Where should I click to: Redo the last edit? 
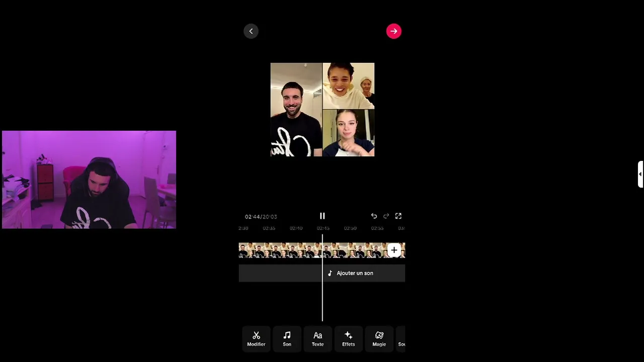coord(386,216)
